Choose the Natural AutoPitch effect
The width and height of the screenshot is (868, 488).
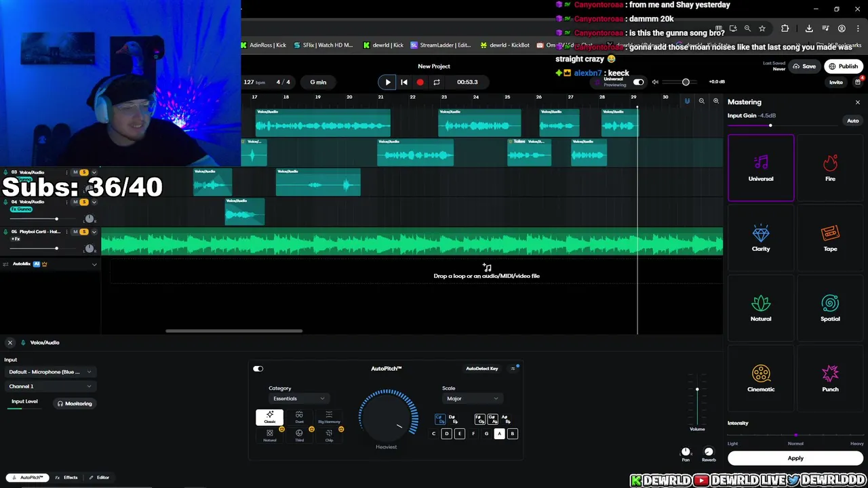(270, 435)
